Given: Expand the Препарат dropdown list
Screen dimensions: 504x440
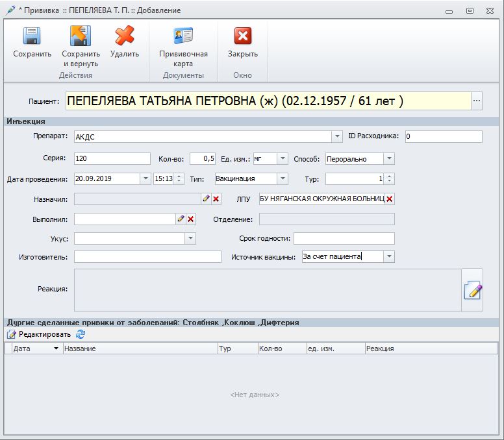Looking at the screenshot, I should point(336,137).
